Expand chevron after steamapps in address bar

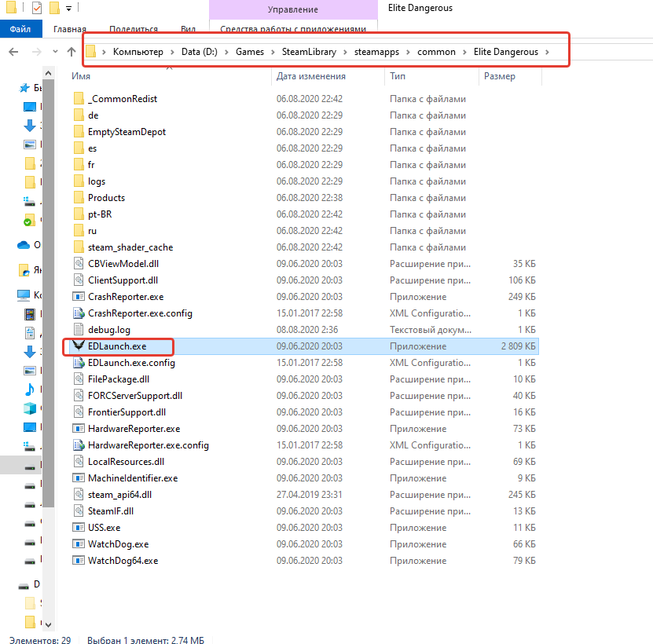point(408,52)
